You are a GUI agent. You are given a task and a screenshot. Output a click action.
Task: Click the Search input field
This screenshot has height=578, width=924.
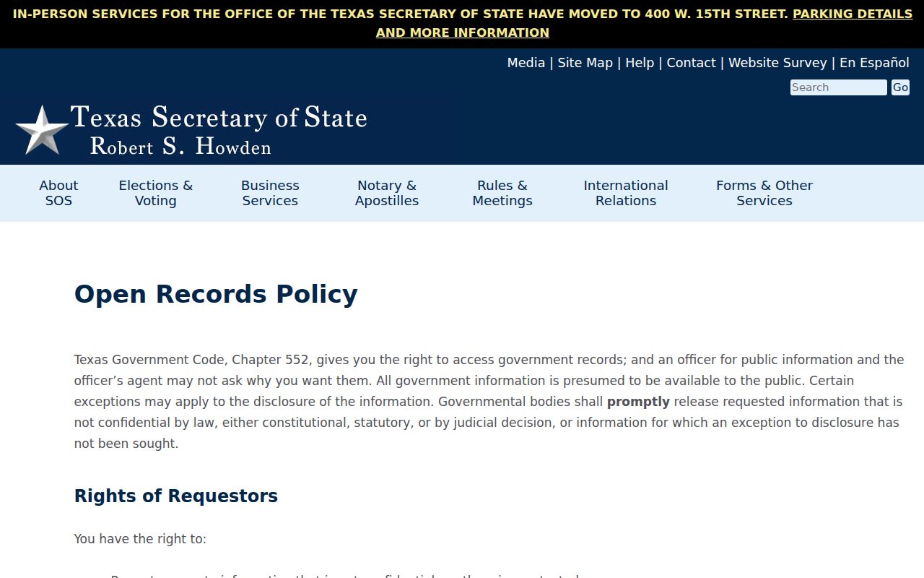(x=838, y=87)
